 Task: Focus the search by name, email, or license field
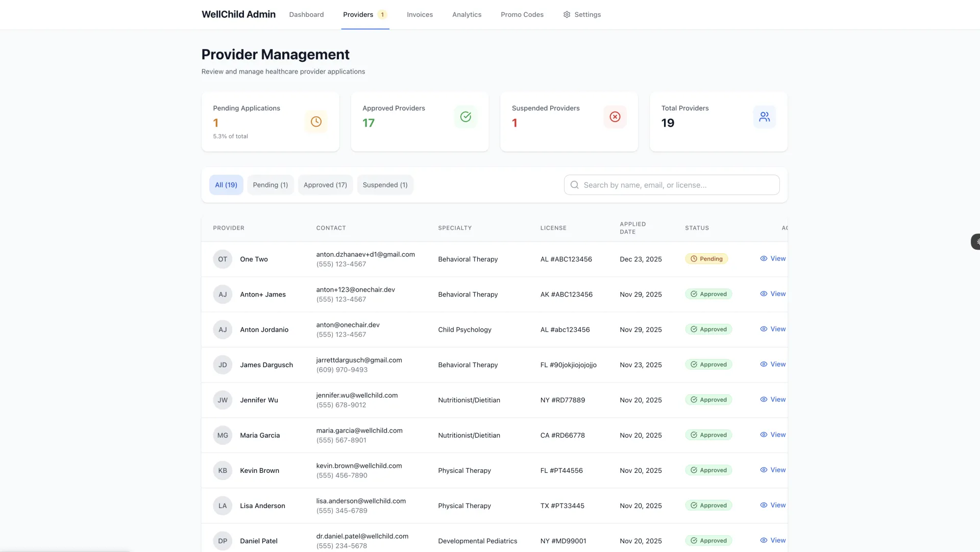(x=679, y=185)
